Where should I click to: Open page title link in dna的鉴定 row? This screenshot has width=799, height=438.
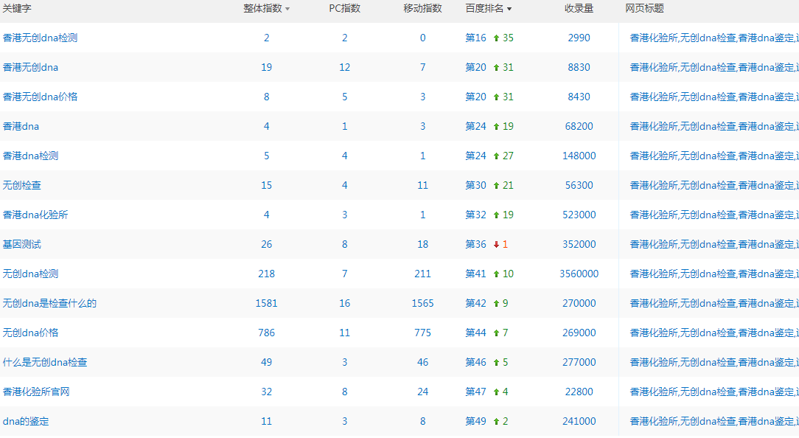[x=714, y=422]
